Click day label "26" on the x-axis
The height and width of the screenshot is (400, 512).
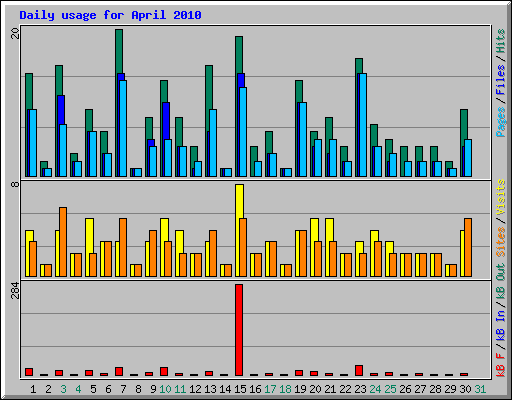click(x=405, y=389)
